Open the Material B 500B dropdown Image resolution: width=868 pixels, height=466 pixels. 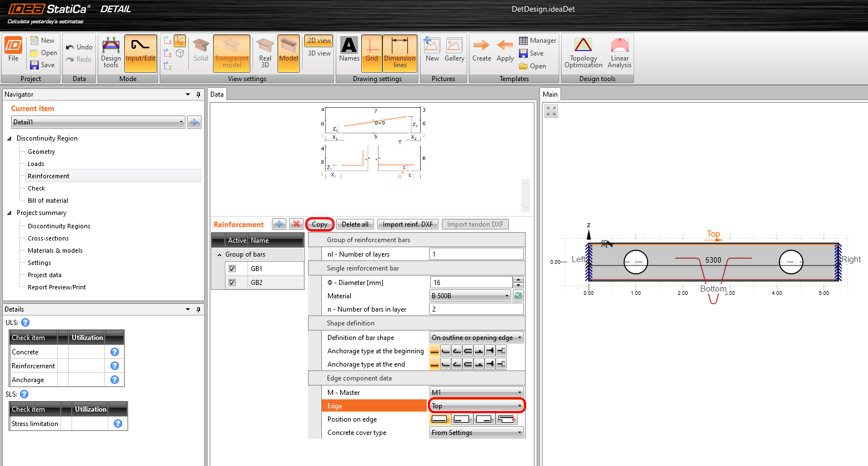471,296
